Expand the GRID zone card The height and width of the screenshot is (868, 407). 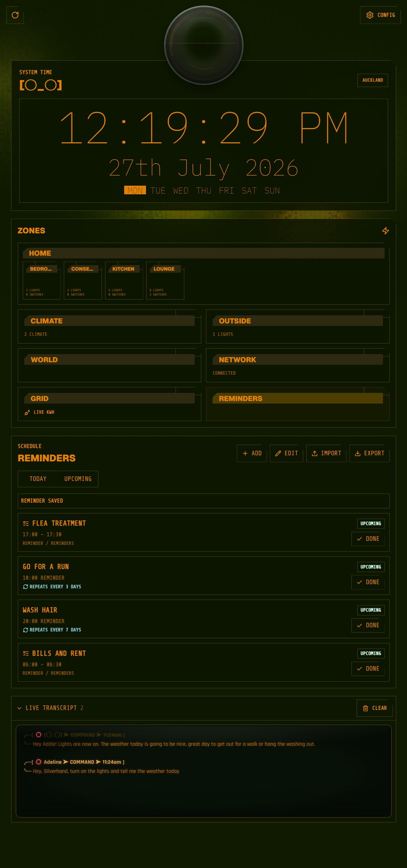[x=109, y=404]
